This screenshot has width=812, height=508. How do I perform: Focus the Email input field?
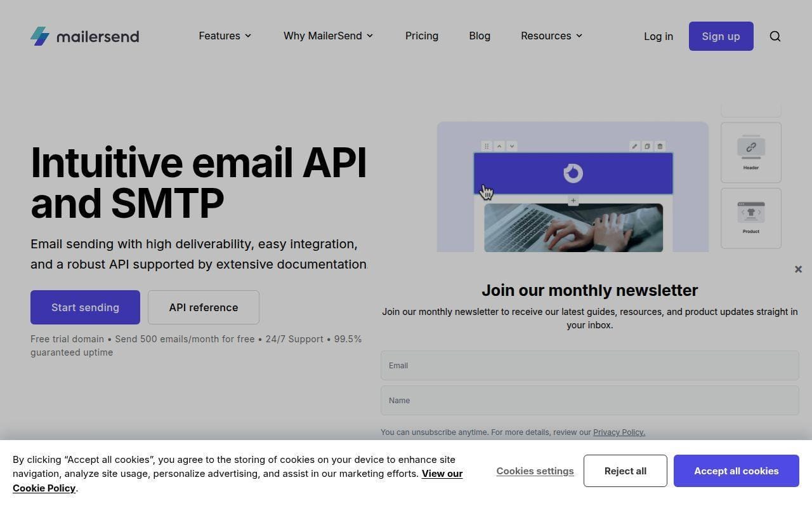(x=589, y=366)
